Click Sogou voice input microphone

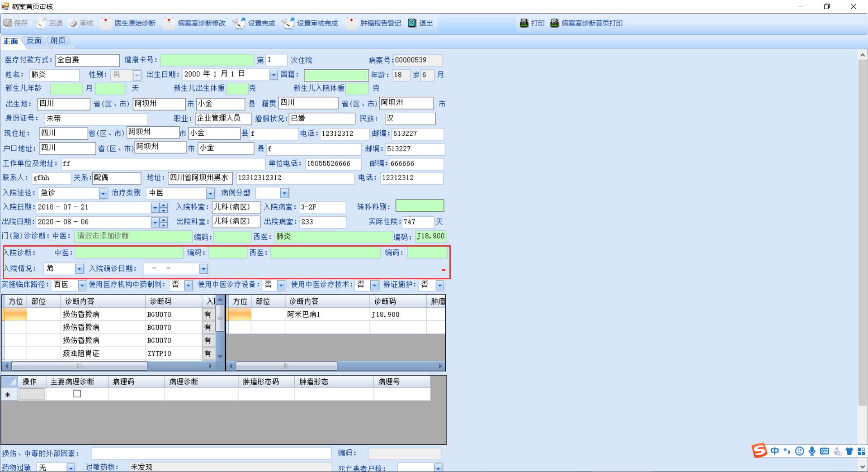coord(812,451)
